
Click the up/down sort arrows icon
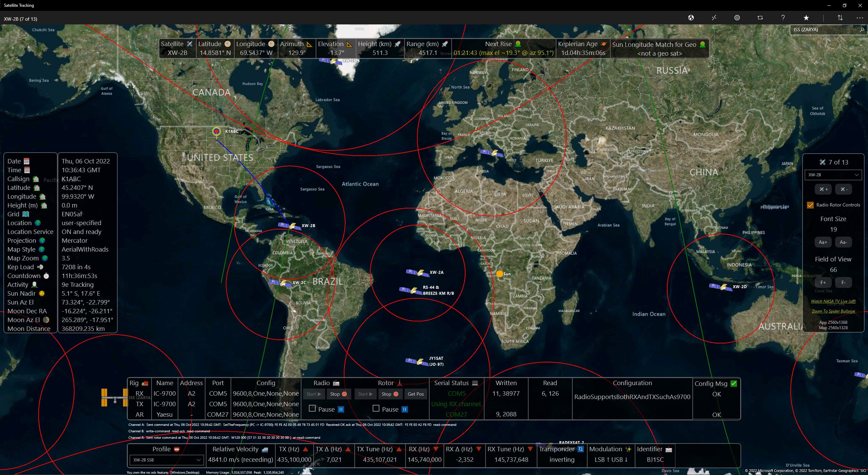pos(840,18)
